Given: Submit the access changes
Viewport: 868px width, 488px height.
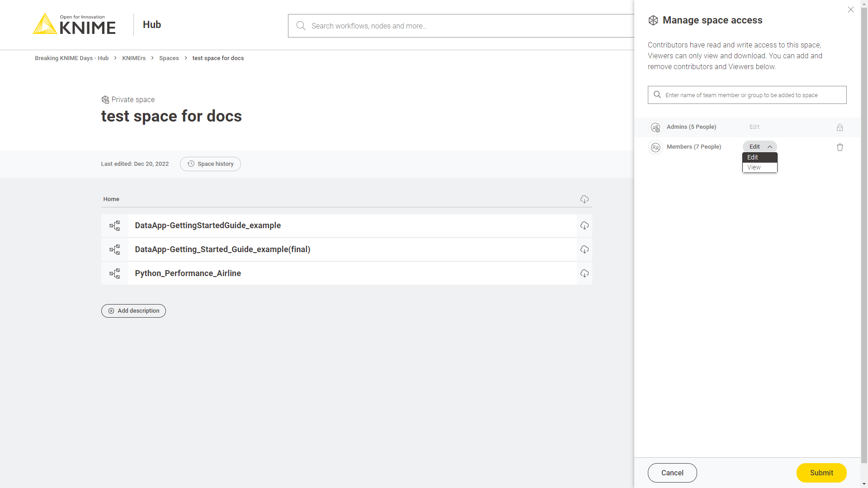Looking at the screenshot, I should tap(821, 473).
